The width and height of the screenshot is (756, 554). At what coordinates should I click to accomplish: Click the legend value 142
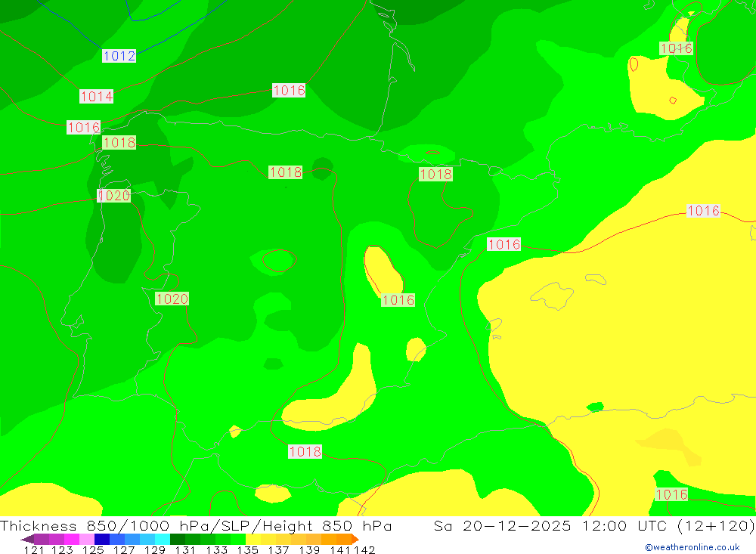[x=364, y=549]
